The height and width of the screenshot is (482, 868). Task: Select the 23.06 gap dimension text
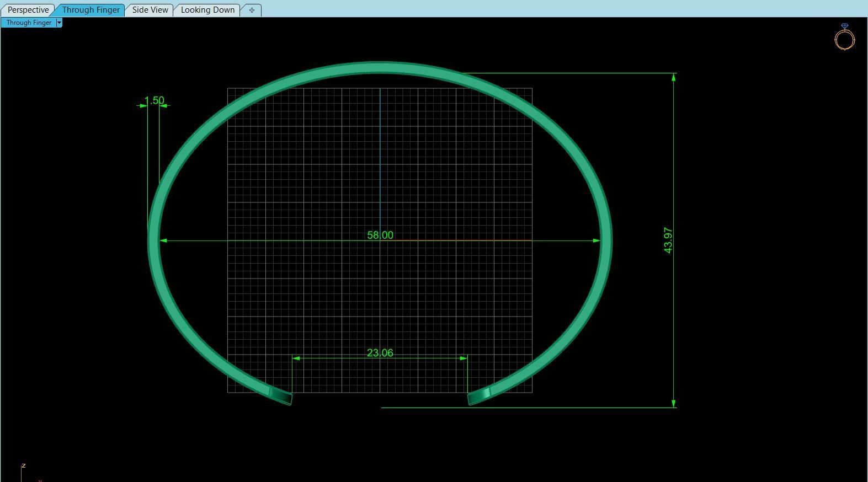point(380,353)
